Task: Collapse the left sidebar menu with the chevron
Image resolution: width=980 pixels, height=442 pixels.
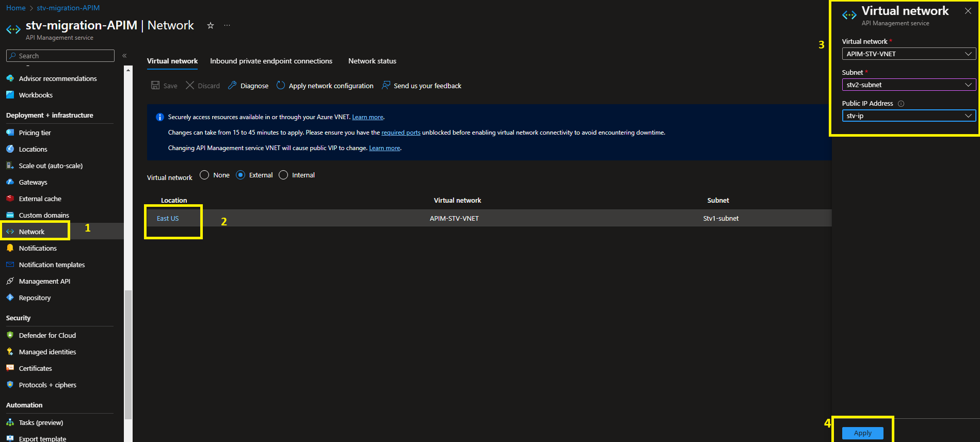Action: [124, 56]
